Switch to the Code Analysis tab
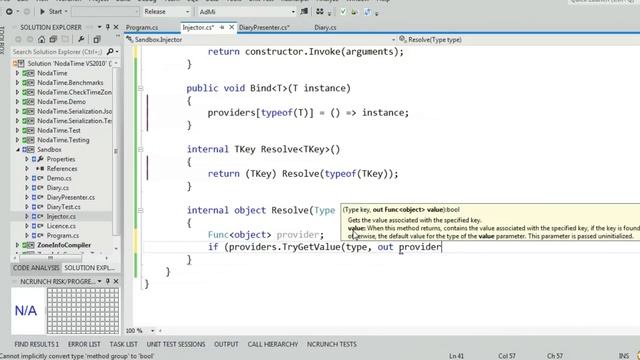640x360 pixels. coord(36,268)
